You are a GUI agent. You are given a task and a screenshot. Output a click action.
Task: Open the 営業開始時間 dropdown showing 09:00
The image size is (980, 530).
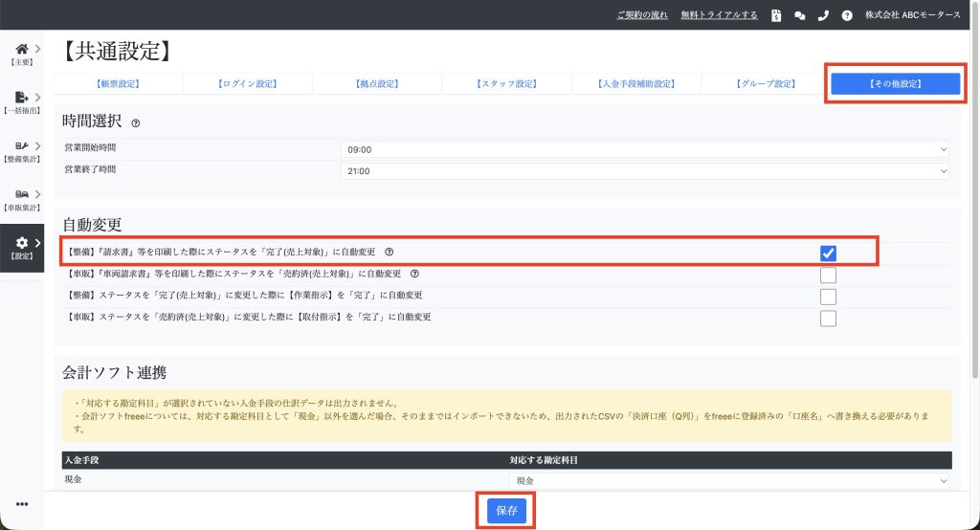point(644,149)
